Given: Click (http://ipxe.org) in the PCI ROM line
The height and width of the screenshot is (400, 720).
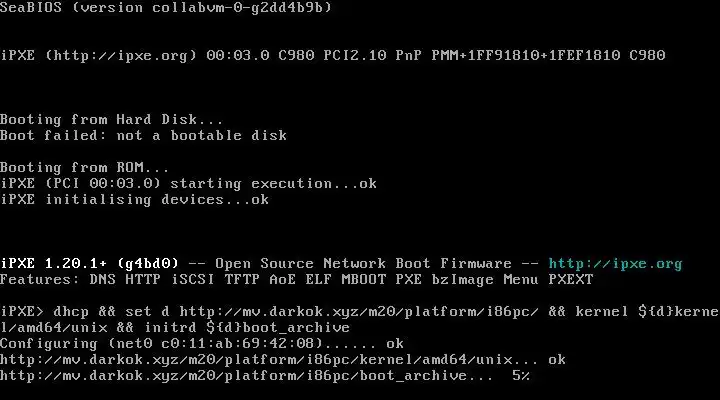Looking at the screenshot, I should pyautogui.click(x=121, y=56).
